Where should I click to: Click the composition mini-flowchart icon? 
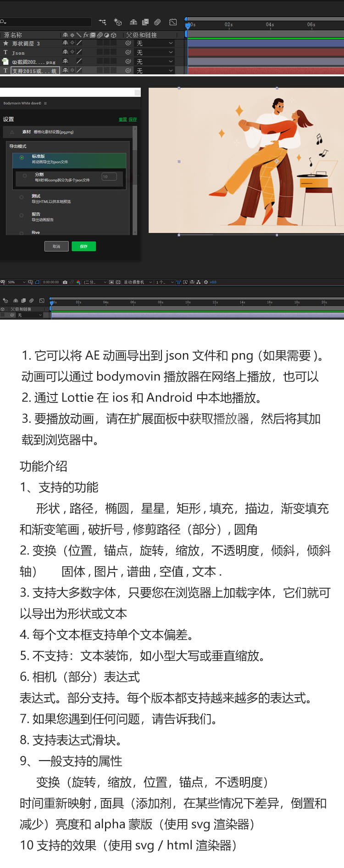coord(102,22)
